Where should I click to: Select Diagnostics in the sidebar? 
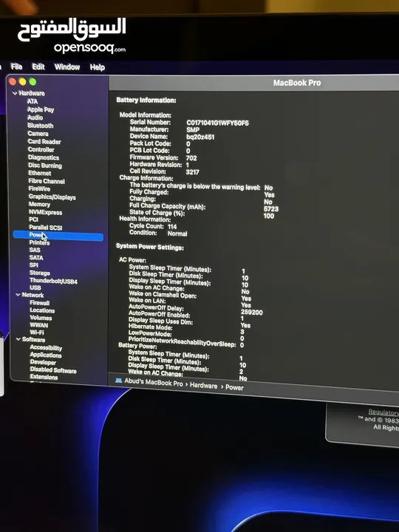pyautogui.click(x=44, y=157)
